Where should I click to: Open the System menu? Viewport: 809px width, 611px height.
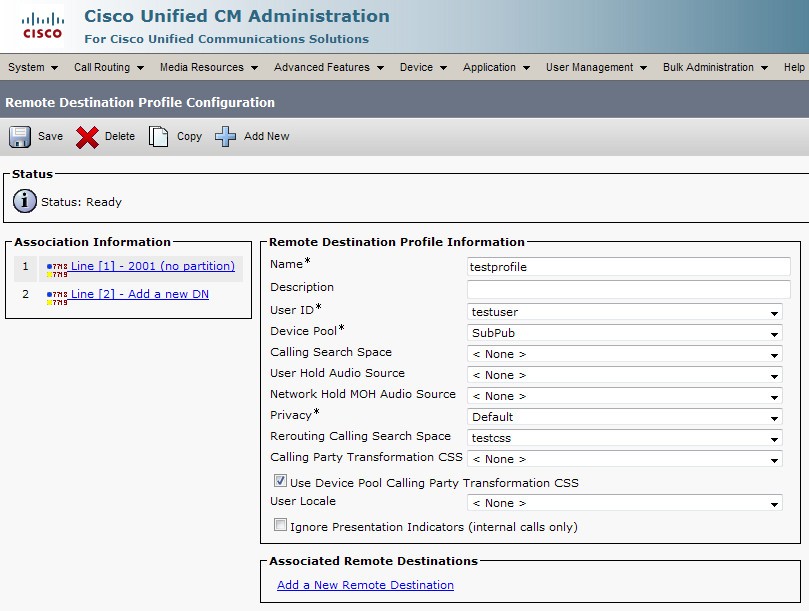click(33, 67)
